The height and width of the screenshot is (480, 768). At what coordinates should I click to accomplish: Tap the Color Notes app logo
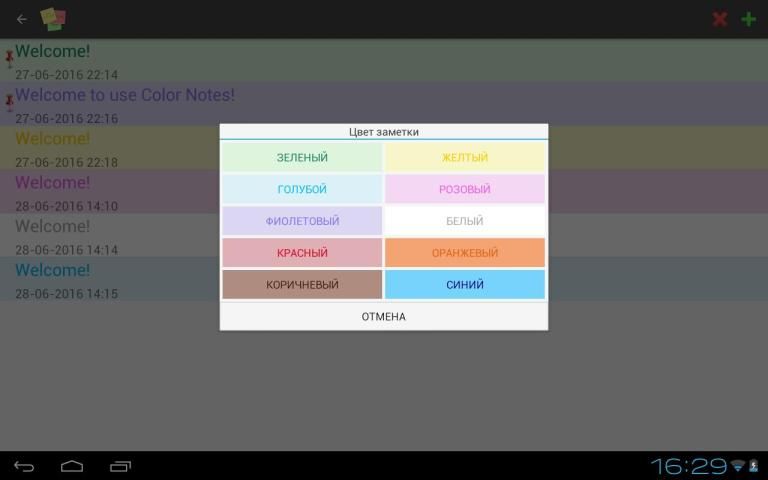54,19
